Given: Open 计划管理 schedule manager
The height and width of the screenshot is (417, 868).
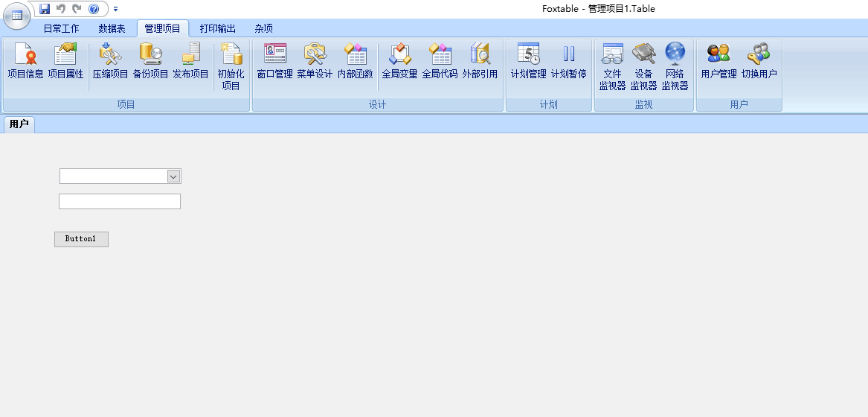Looking at the screenshot, I should 529,60.
